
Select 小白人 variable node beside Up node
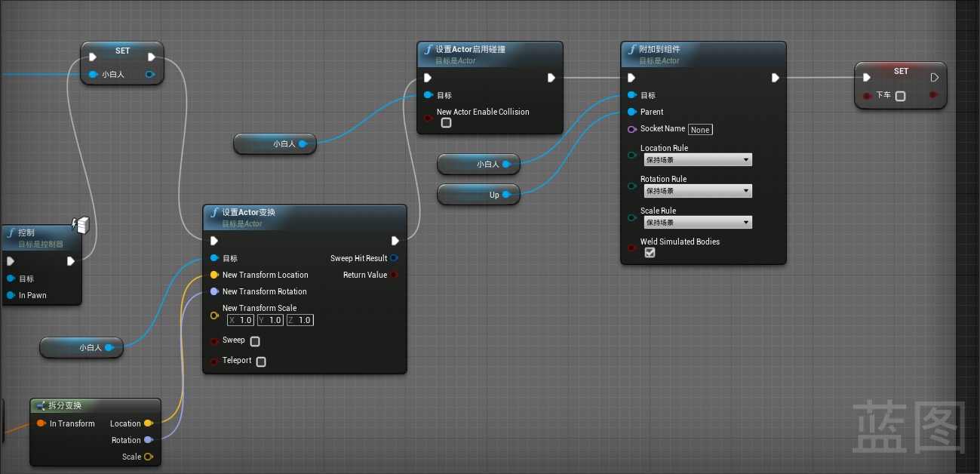478,164
